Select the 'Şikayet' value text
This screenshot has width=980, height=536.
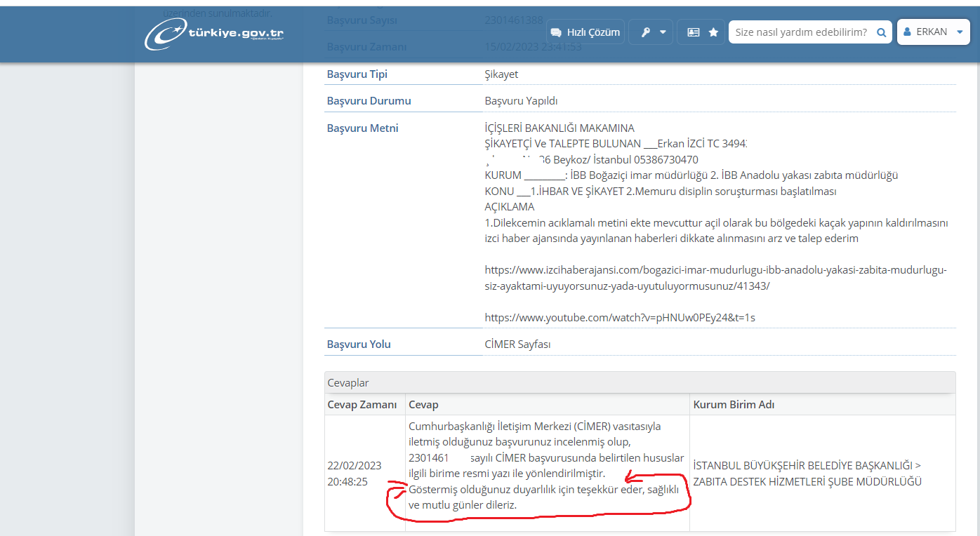(x=501, y=74)
